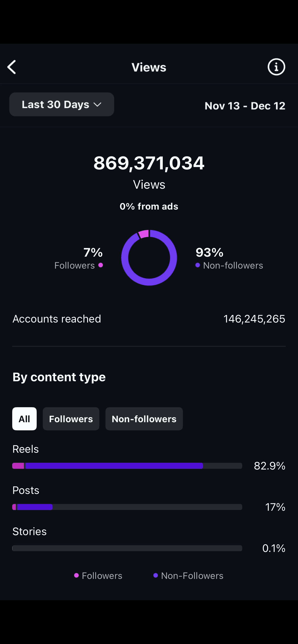Screen dimensions: 298x644
Task: Open the Last 30 Days dropdown
Action: [62, 105]
